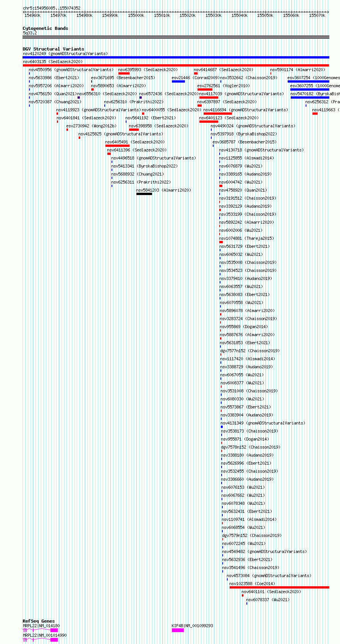Open variant nsv6414687 (Sedlazeck2020)
The width and height of the screenshot is (340, 644).
[223, 70]
